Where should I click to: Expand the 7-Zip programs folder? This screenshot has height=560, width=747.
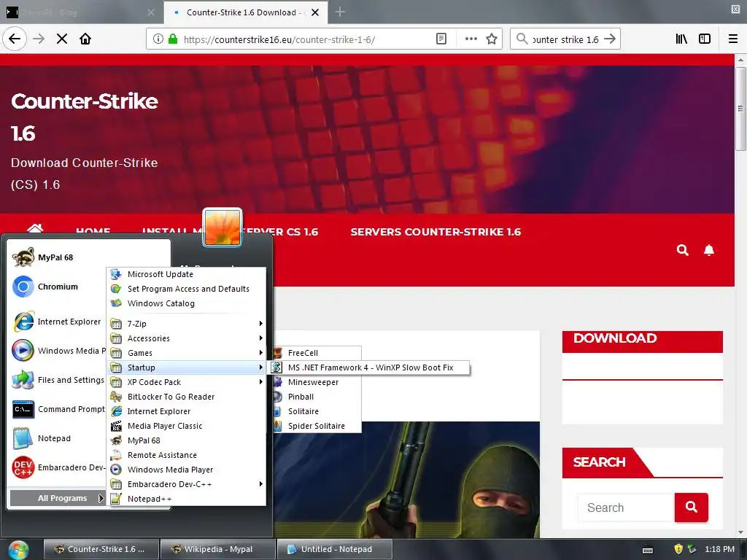tap(186, 324)
